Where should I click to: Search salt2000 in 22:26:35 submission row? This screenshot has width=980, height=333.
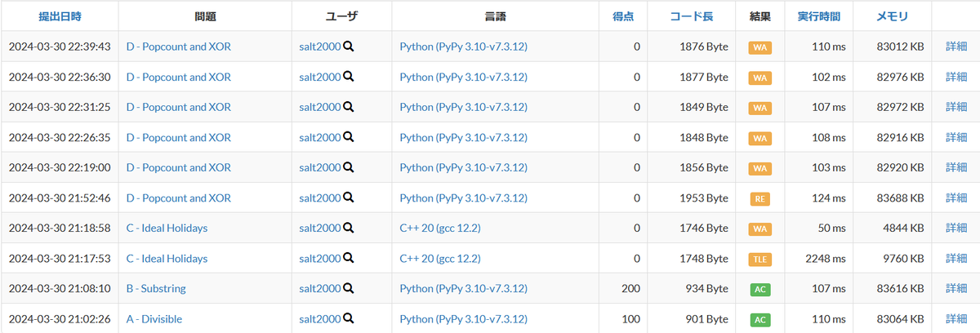pos(349,137)
